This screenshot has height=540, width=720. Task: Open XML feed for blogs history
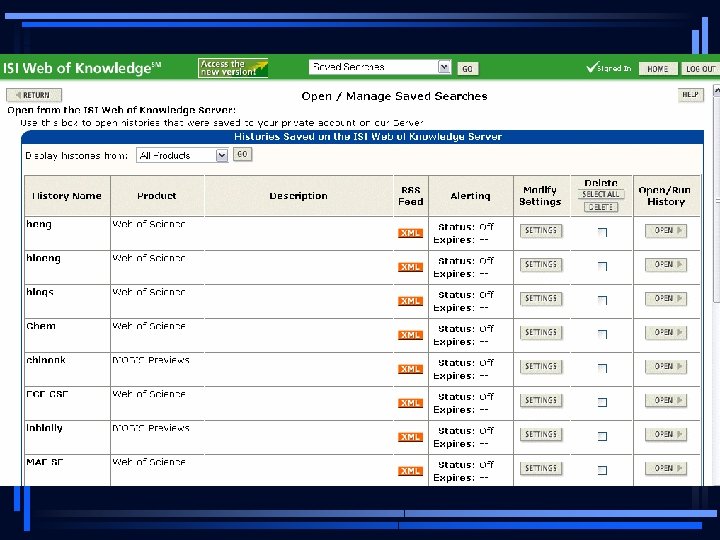pyautogui.click(x=410, y=301)
